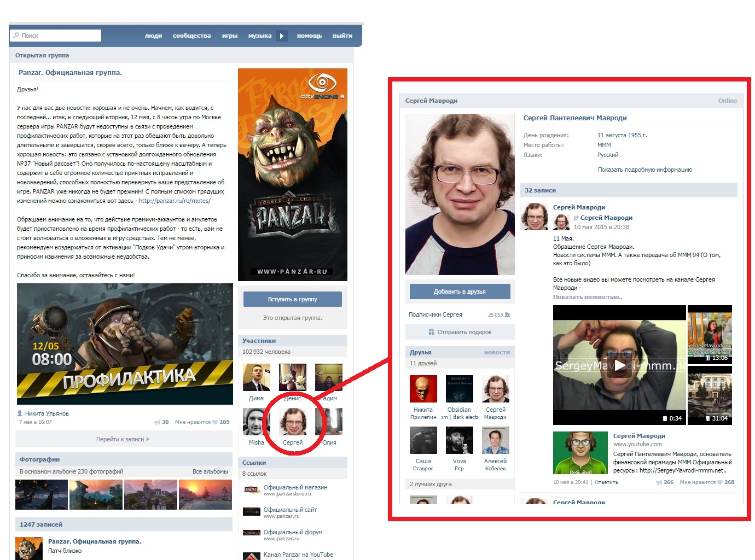Like the wall post with 268 likes
This screenshot has width=755, height=560.
click(x=720, y=482)
